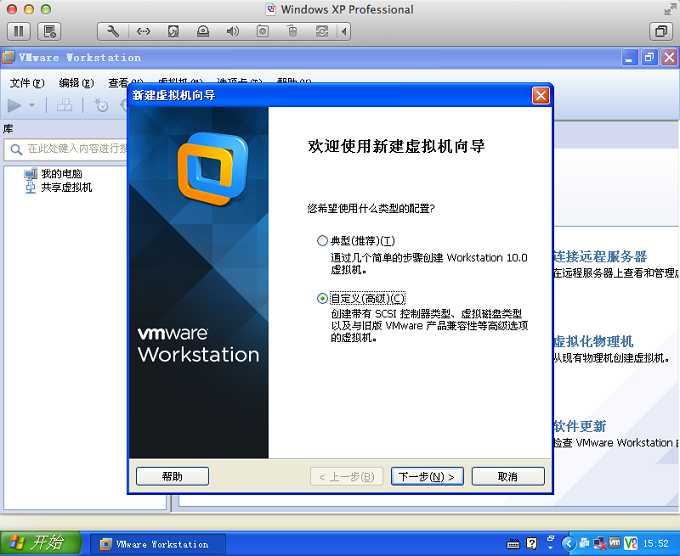Screen dimensions: 680x556
Task: Click the 帮助 button in the wizard
Action: (x=172, y=476)
